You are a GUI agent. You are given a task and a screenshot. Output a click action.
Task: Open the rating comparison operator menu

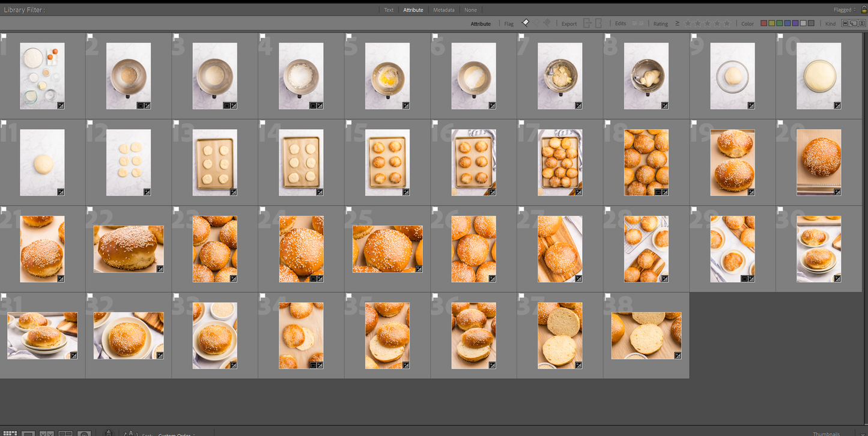pos(677,23)
